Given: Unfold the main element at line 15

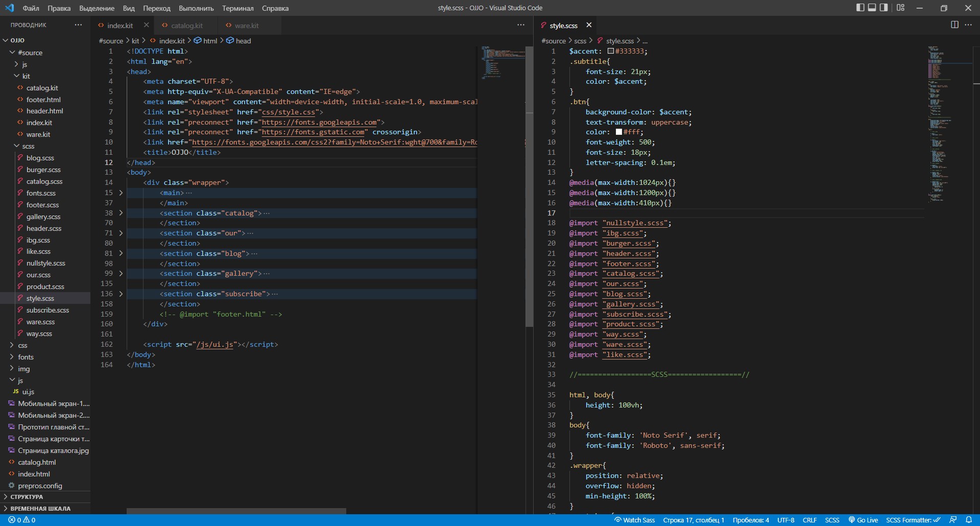Looking at the screenshot, I should click(x=121, y=193).
